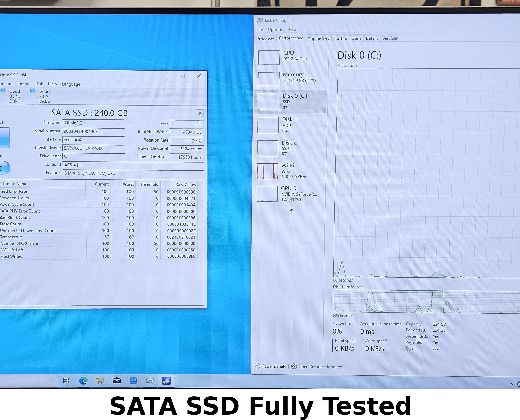The height and width of the screenshot is (420, 520).
Task: Select the SSD Life Left row
Action: (99, 250)
